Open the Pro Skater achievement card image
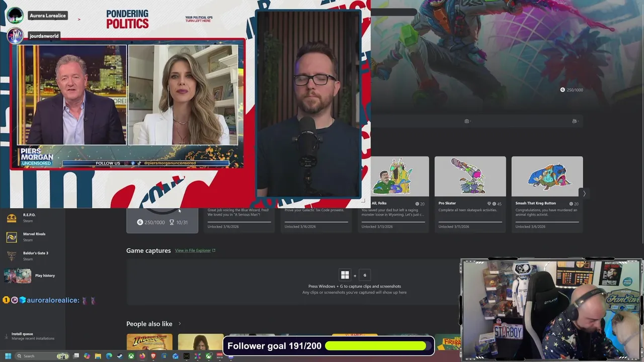 pyautogui.click(x=470, y=176)
